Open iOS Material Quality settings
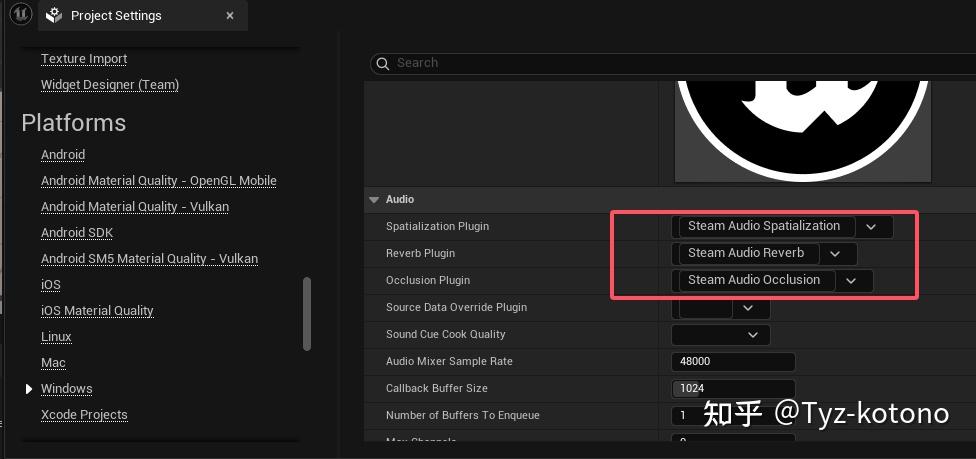The width and height of the screenshot is (976, 459). pos(97,311)
